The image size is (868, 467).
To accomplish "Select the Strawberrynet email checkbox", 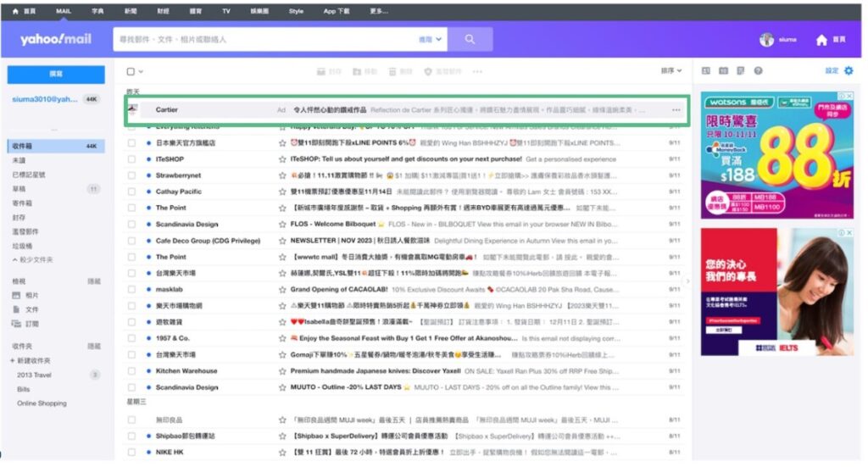I will pyautogui.click(x=131, y=175).
